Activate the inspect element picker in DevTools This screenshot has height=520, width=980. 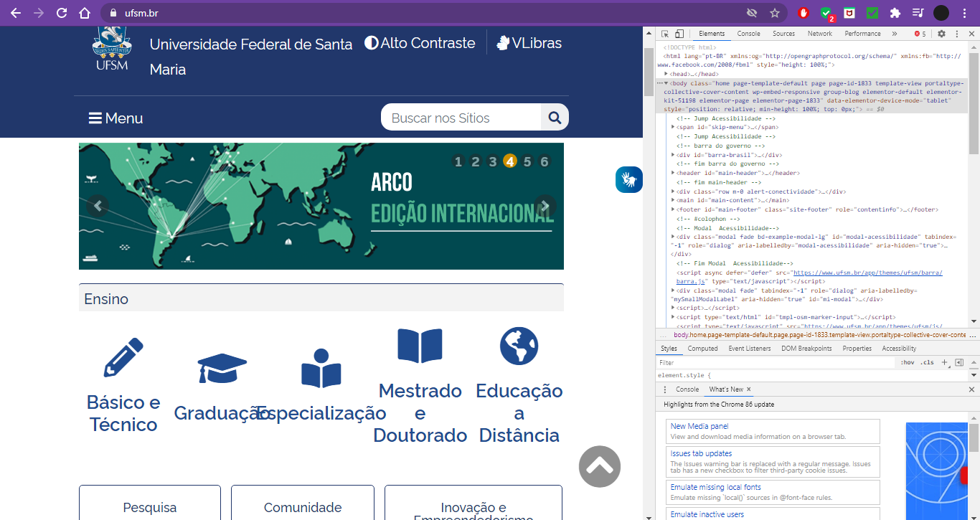665,34
